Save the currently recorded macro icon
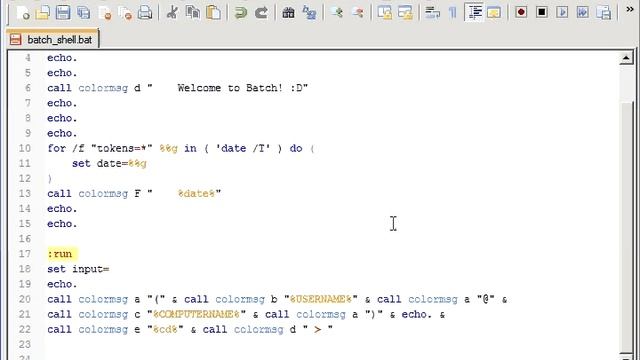Image resolution: width=640 pixels, height=360 pixels. click(x=603, y=13)
